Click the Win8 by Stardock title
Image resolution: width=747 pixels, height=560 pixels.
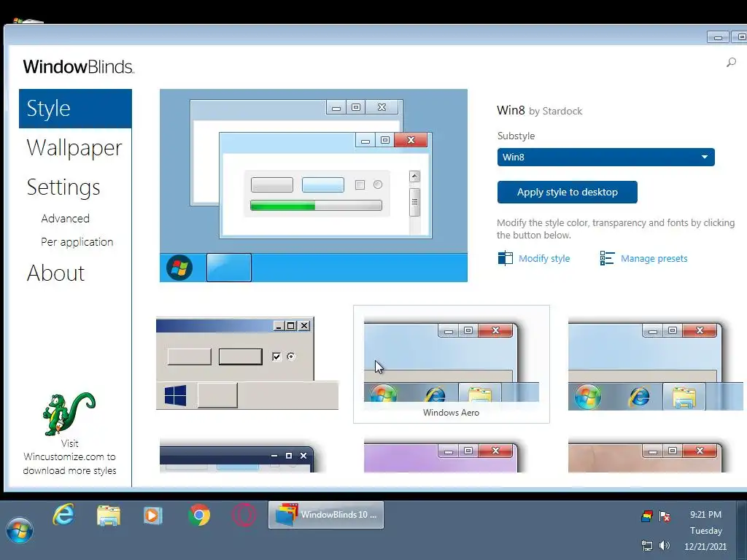point(539,111)
